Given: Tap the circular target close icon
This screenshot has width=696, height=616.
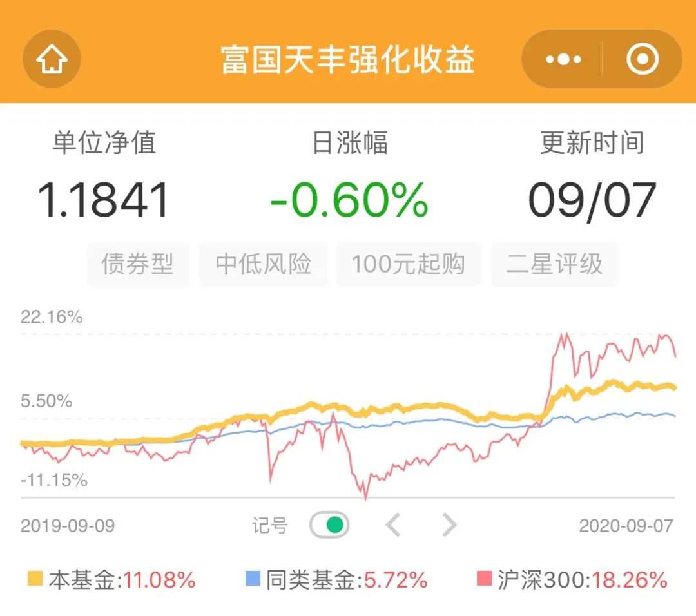Looking at the screenshot, I should pos(642,60).
